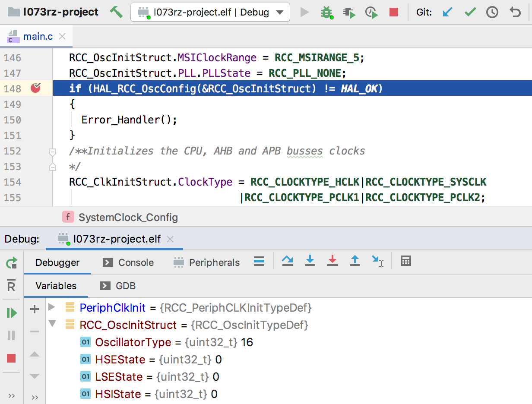Image resolution: width=532 pixels, height=404 pixels.
Task: Click the Step Into blue down arrow
Action: [x=310, y=260]
